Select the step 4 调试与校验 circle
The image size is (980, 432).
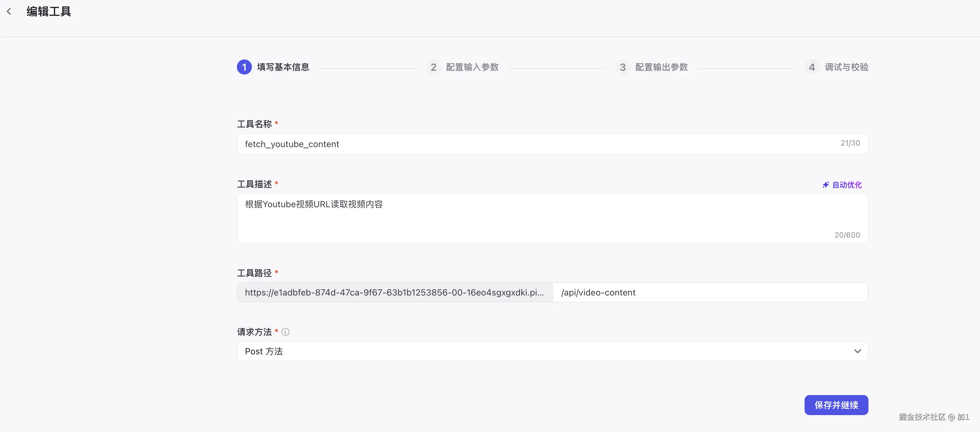812,67
